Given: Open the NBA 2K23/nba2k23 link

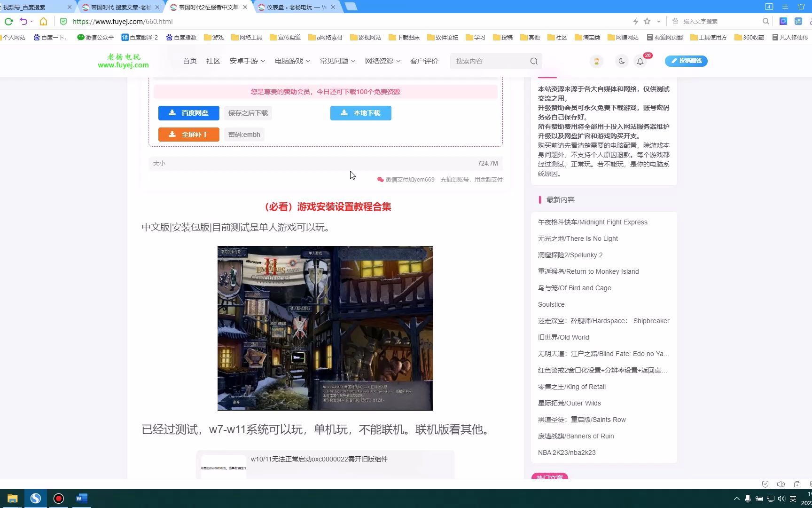Looking at the screenshot, I should pos(567,452).
